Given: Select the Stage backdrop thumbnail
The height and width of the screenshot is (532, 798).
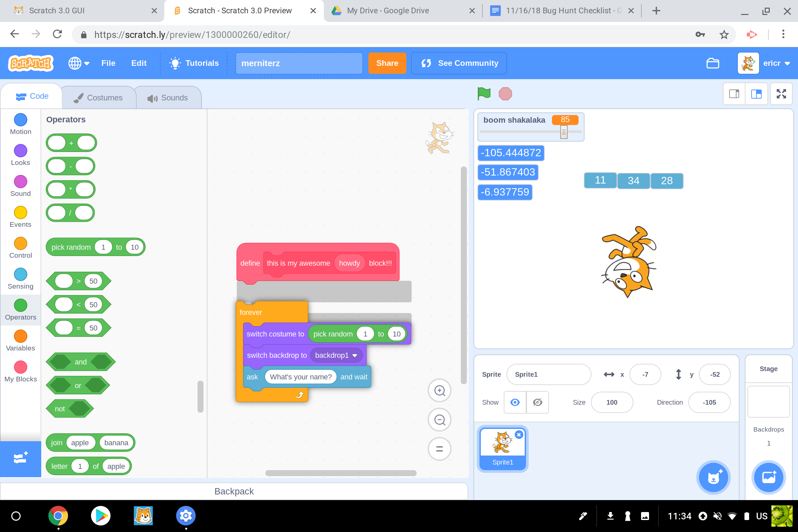Looking at the screenshot, I should click(x=768, y=402).
